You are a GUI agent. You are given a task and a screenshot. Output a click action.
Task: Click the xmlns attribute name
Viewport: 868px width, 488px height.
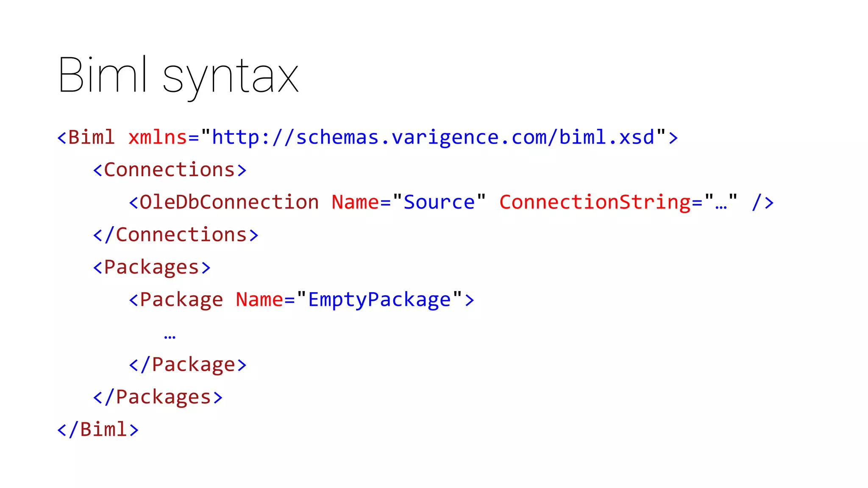[x=158, y=137]
